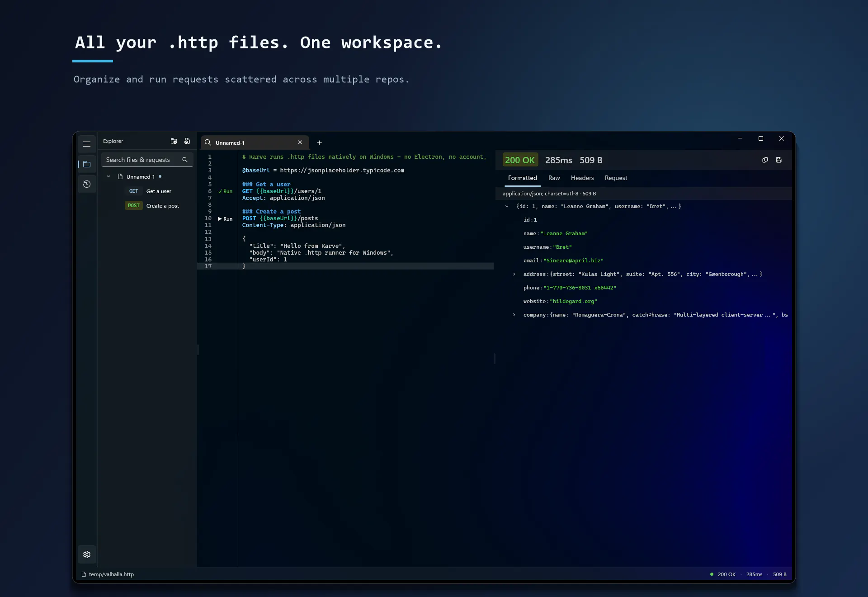Click 509 B in the status bar
The height and width of the screenshot is (597, 868).
point(780,574)
